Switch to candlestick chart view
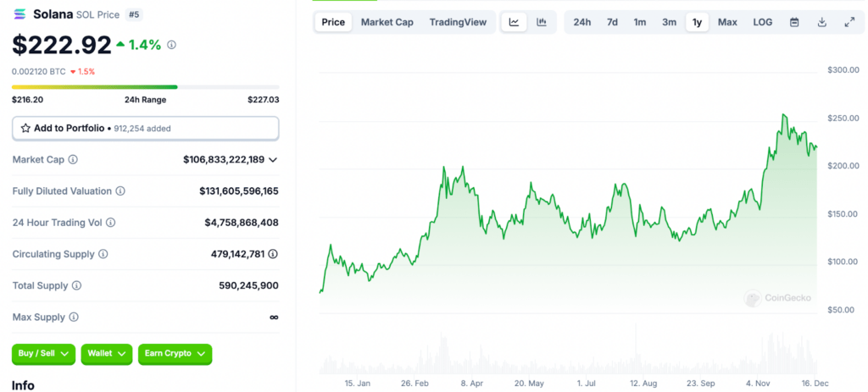The width and height of the screenshot is (868, 392). (542, 22)
